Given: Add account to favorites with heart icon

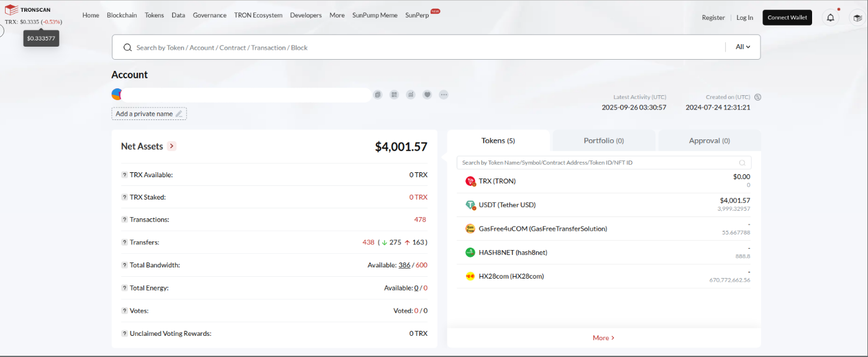Looking at the screenshot, I should (427, 95).
